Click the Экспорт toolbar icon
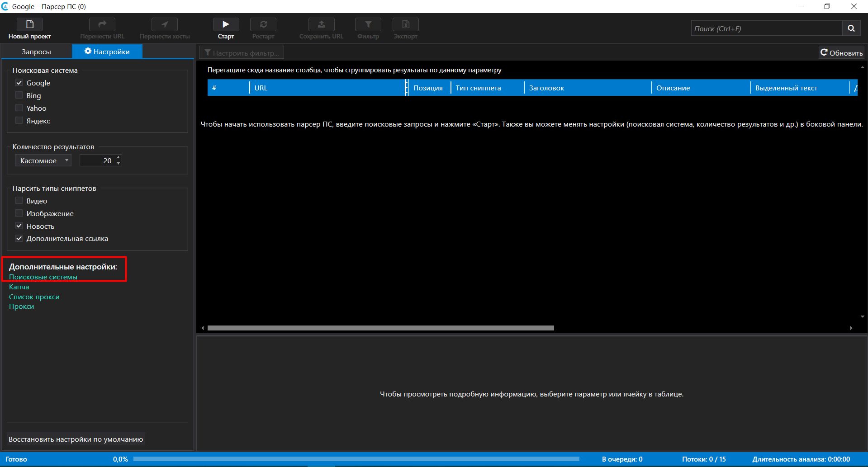This screenshot has height=467, width=868. pyautogui.click(x=406, y=24)
